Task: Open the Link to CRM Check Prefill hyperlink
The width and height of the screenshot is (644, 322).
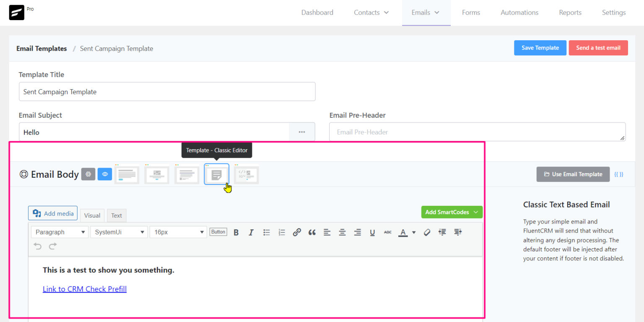Action: 84,289
